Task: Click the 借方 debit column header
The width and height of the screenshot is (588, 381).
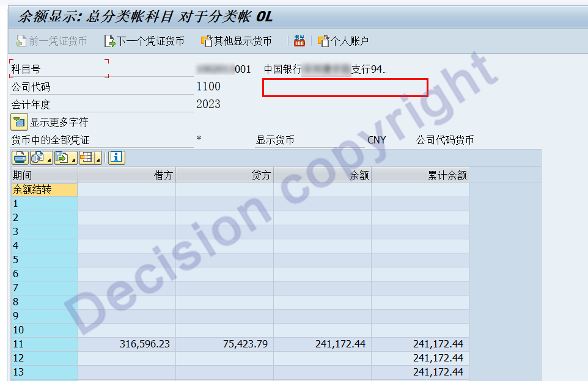Action: [127, 175]
